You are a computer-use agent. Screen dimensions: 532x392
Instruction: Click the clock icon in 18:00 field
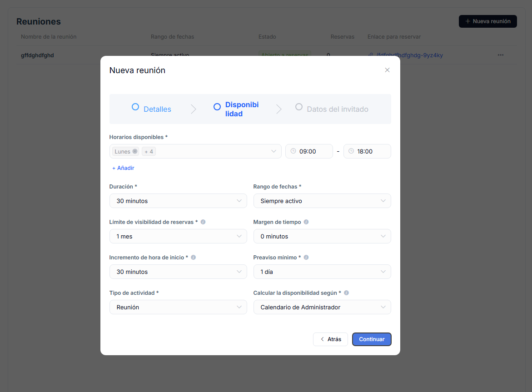click(351, 151)
